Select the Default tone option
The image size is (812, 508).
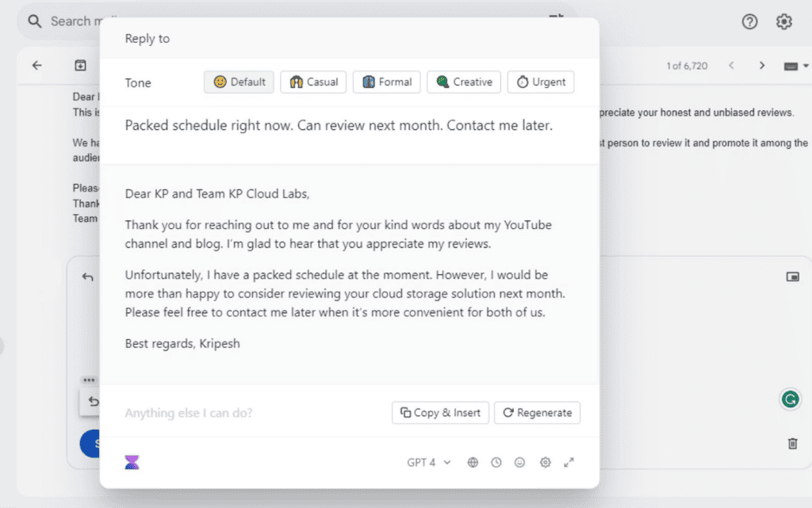(x=239, y=82)
